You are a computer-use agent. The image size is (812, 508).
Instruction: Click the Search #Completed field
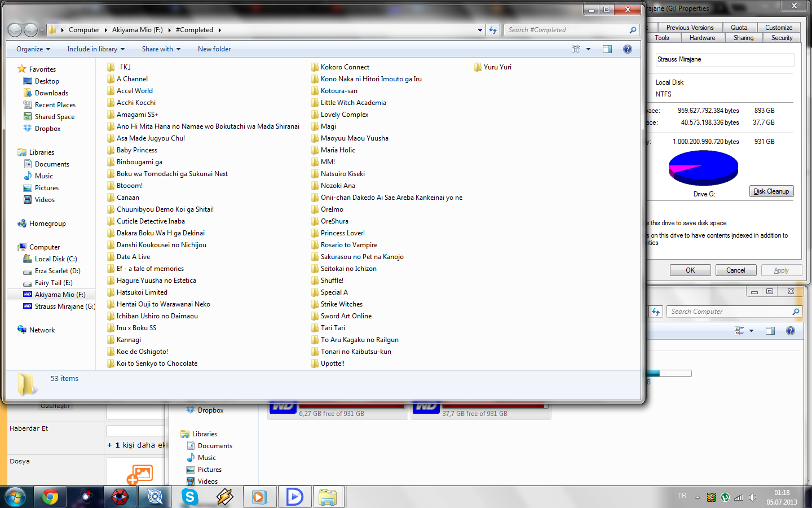coord(571,30)
